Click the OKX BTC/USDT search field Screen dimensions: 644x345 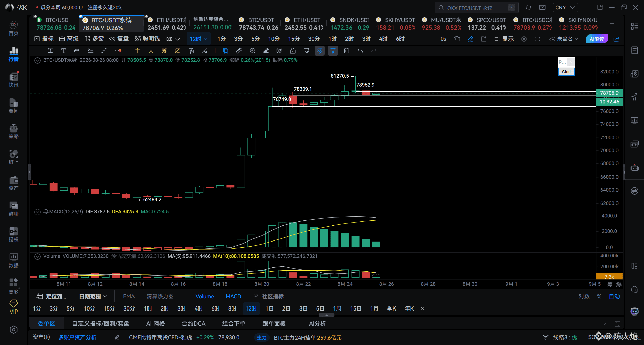coord(477,7)
